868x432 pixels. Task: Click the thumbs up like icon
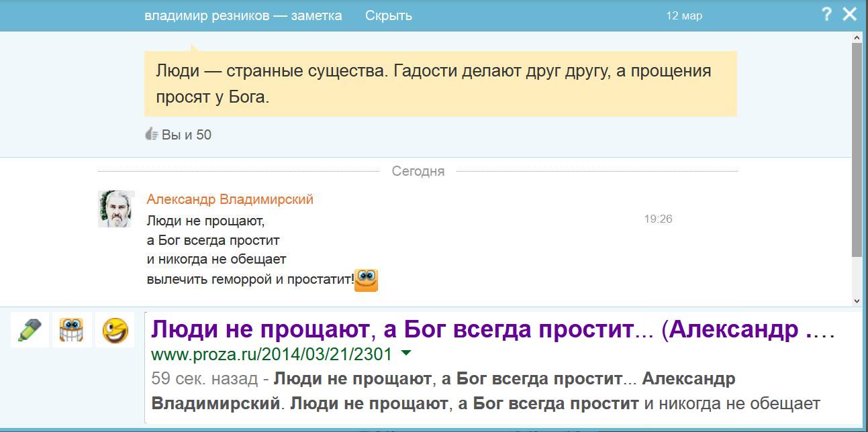coord(152,134)
